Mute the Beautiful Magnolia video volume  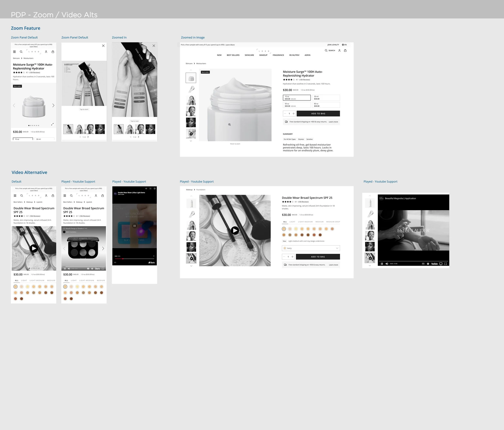click(387, 264)
